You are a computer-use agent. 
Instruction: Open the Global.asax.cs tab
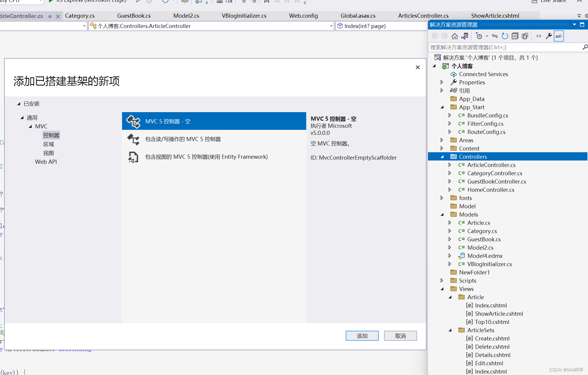click(x=358, y=16)
